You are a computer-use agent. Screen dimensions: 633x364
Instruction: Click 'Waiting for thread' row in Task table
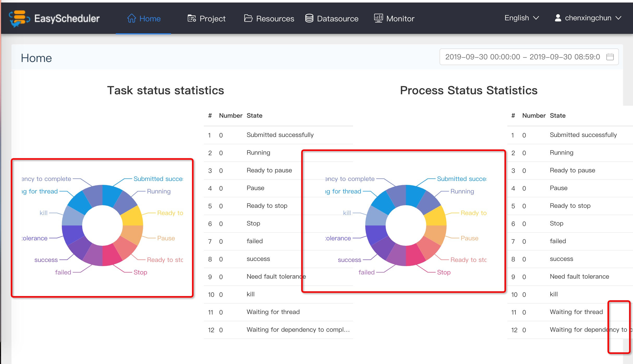click(273, 312)
